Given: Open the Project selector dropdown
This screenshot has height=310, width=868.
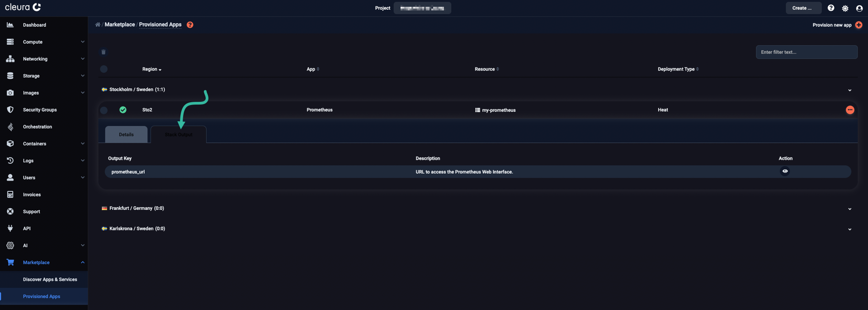Looking at the screenshot, I should pos(422,8).
